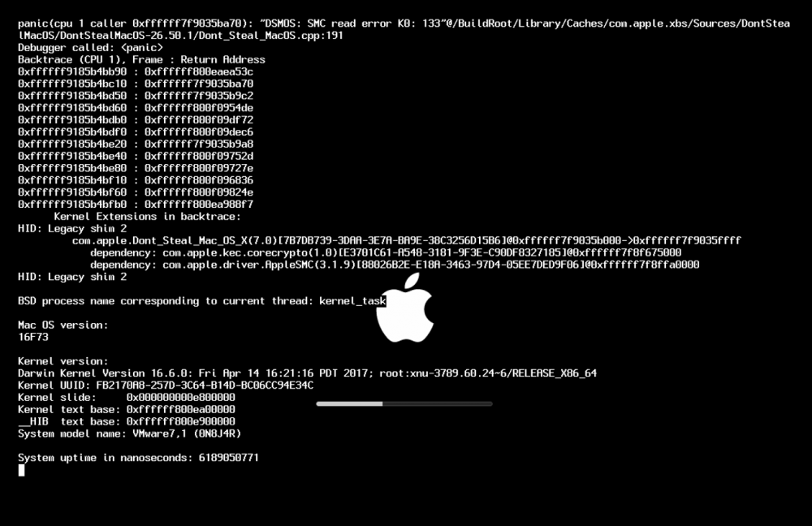This screenshot has width=812, height=526.
Task: Click the 'Kernel text base:' line
Action: [127, 409]
